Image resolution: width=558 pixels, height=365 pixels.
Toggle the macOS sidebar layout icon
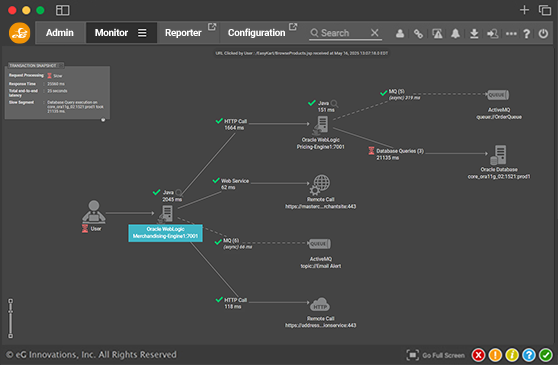tap(63, 10)
